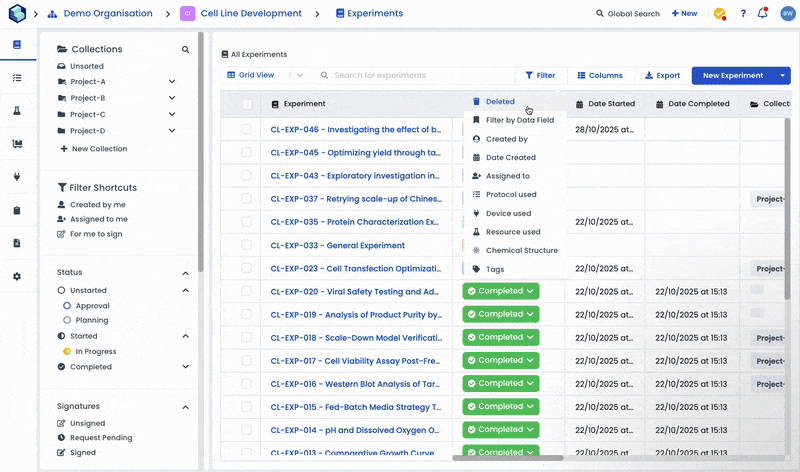Open the New Experiment dropdown arrow
The height and width of the screenshot is (472, 800).
pyautogui.click(x=782, y=75)
